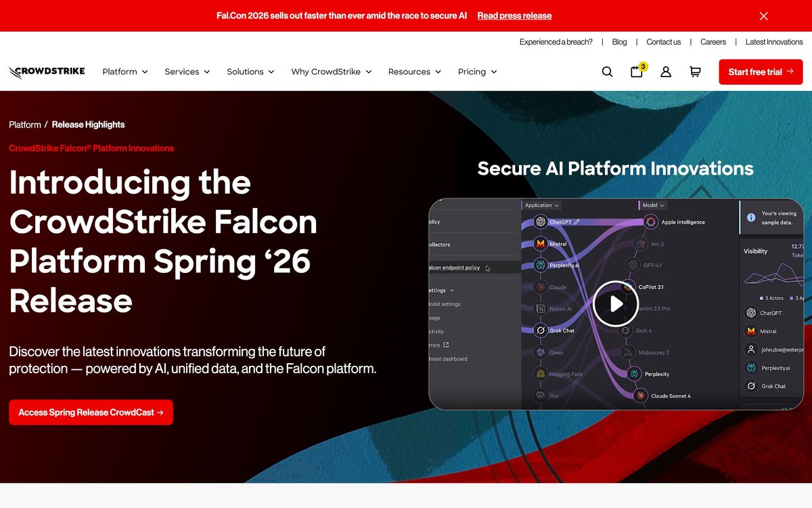Viewport: 812px width, 508px height.
Task: Open the calendar icon with badge 3
Action: tap(637, 71)
